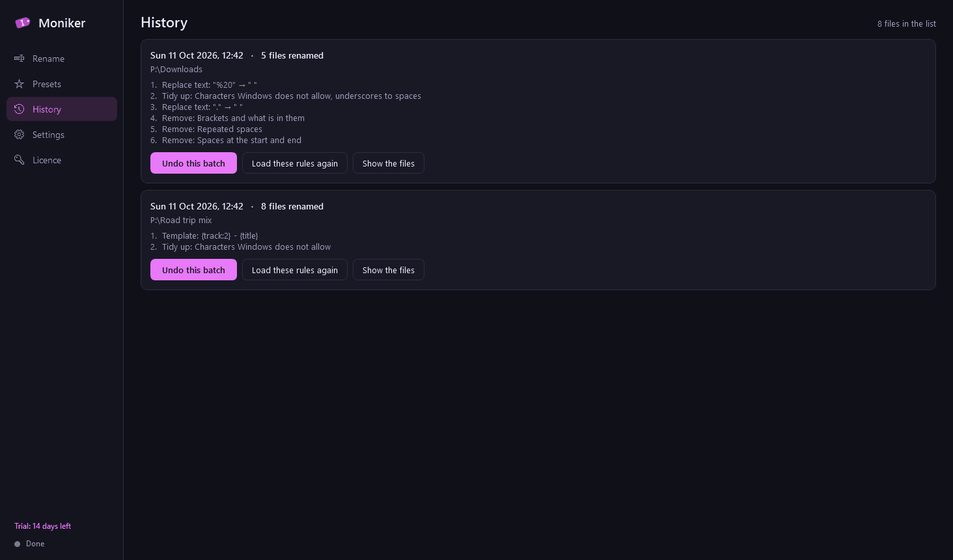Show the files for Road trip mix

point(389,270)
